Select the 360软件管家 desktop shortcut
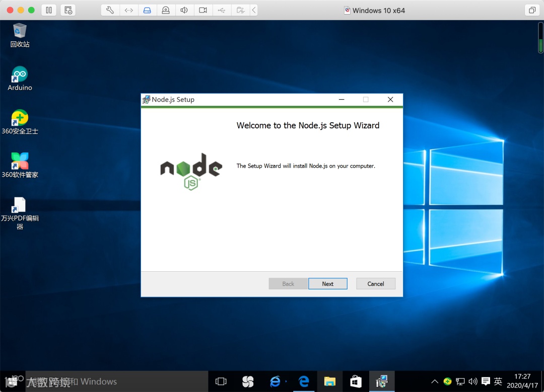544x392 pixels. [x=20, y=166]
